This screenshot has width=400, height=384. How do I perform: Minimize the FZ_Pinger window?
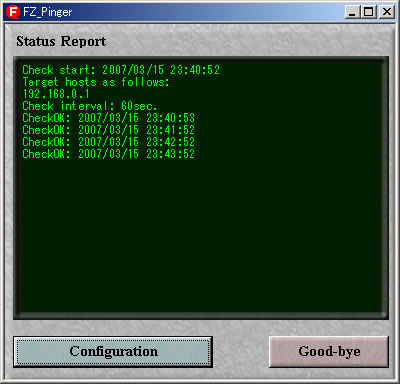point(352,12)
